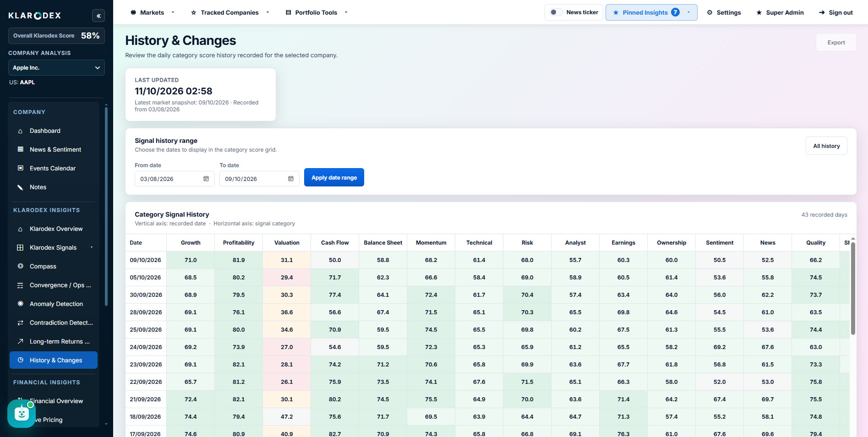868x437 pixels.
Task: Open the Pinned Insights dropdown arrow
Action: pyautogui.click(x=688, y=12)
